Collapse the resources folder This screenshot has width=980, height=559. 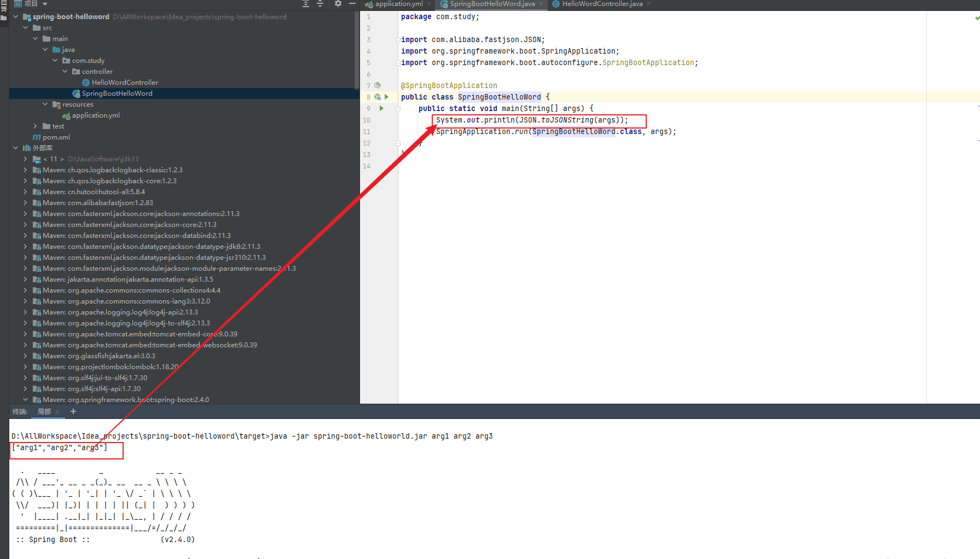tap(45, 104)
